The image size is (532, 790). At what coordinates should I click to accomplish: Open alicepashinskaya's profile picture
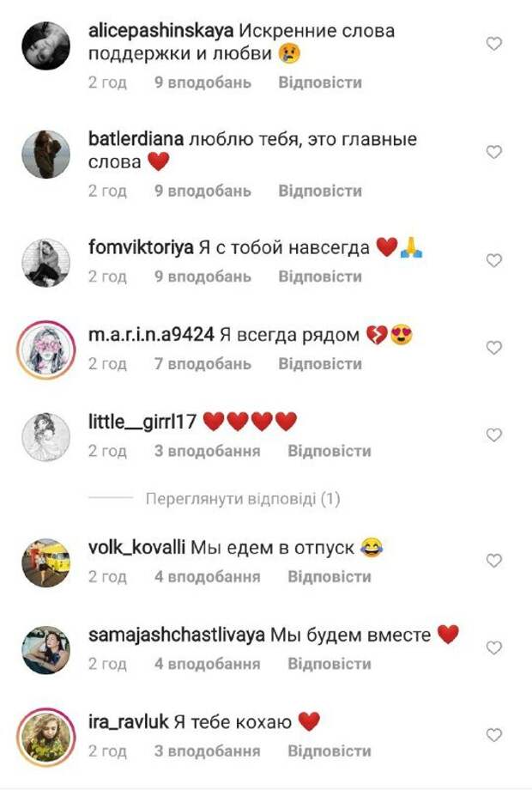point(45,46)
